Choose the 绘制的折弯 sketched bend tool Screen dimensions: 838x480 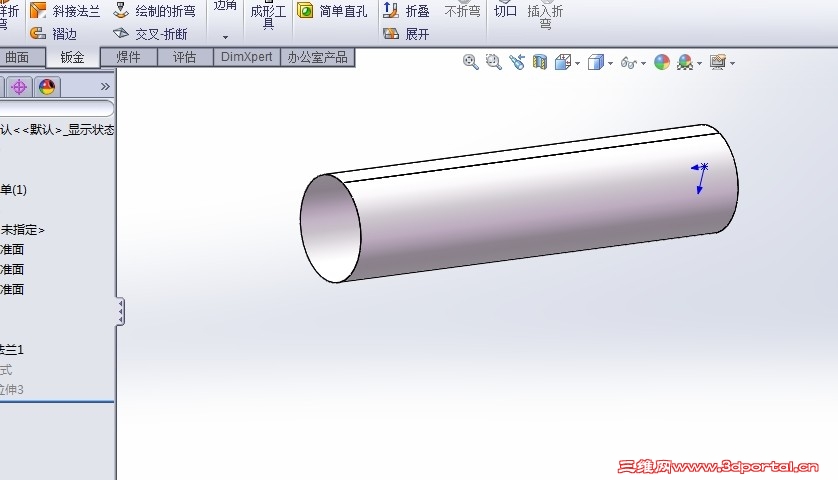pos(154,11)
